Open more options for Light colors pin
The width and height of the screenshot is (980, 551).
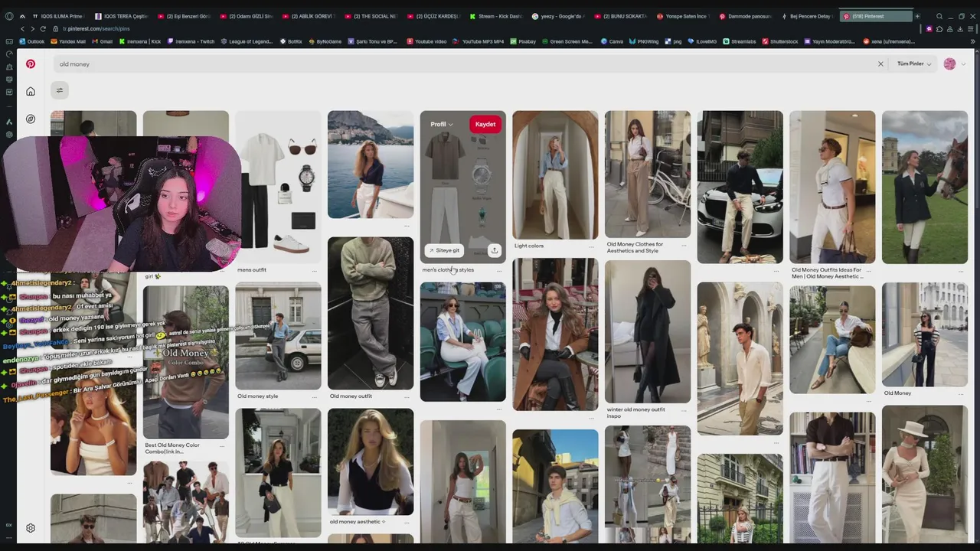coord(591,246)
